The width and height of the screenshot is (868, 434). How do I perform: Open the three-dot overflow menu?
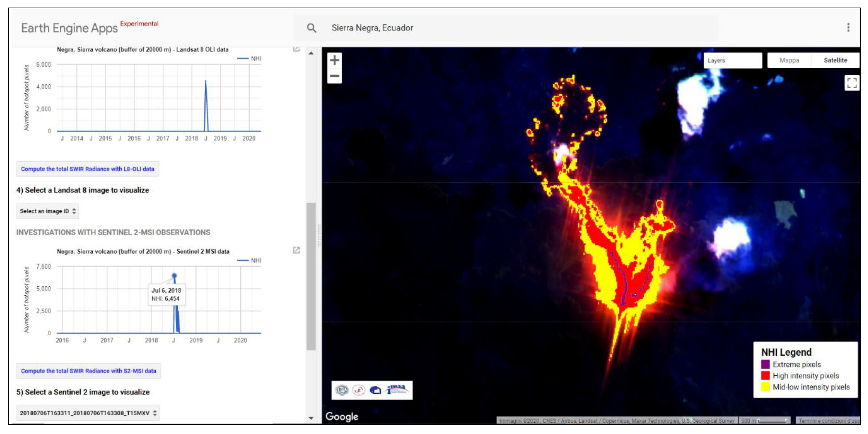pos(848,27)
